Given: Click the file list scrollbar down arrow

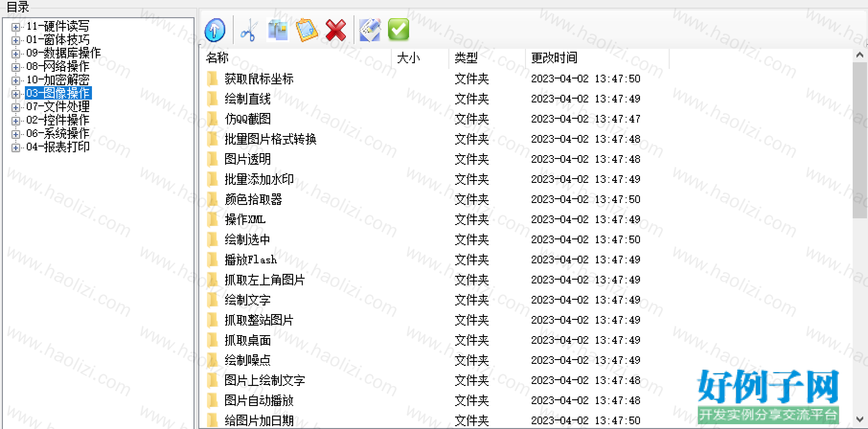Looking at the screenshot, I should coord(860,419).
